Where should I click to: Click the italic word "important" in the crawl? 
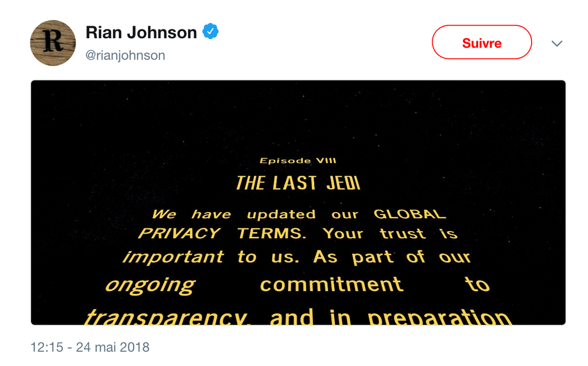click(173, 257)
